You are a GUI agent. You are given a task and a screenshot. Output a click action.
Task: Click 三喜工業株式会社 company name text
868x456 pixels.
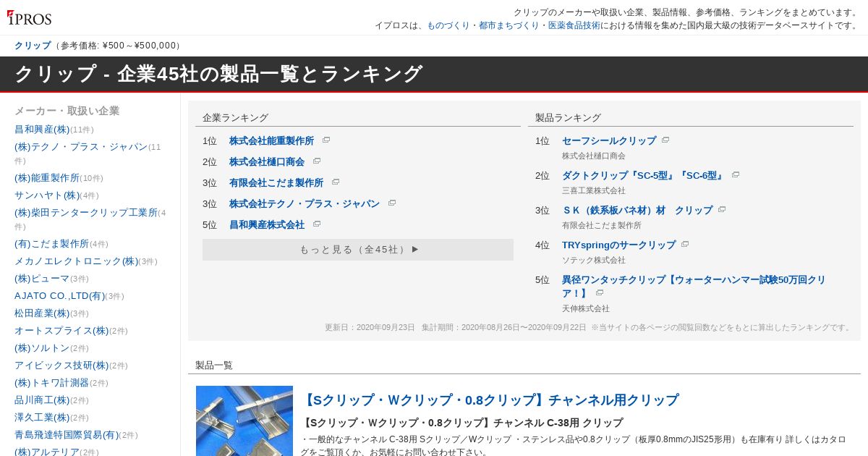coord(594,191)
